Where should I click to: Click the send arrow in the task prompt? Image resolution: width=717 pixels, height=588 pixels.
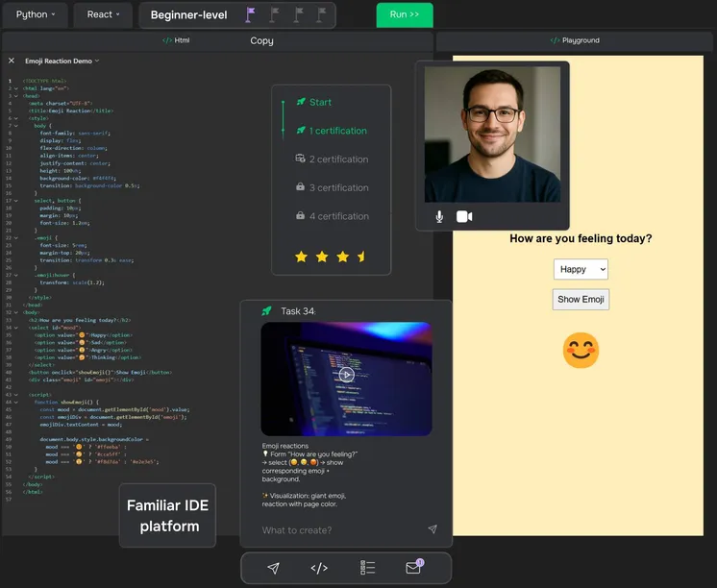pyautogui.click(x=433, y=529)
